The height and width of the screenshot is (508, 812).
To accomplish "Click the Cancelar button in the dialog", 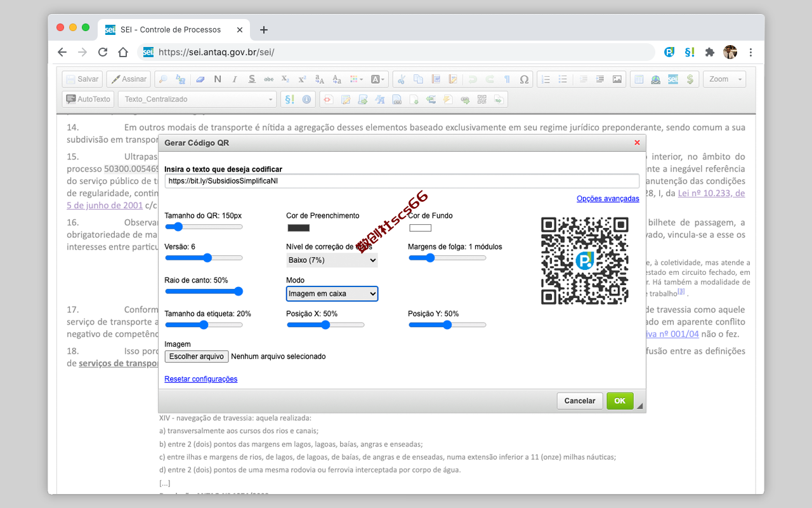I will [580, 401].
